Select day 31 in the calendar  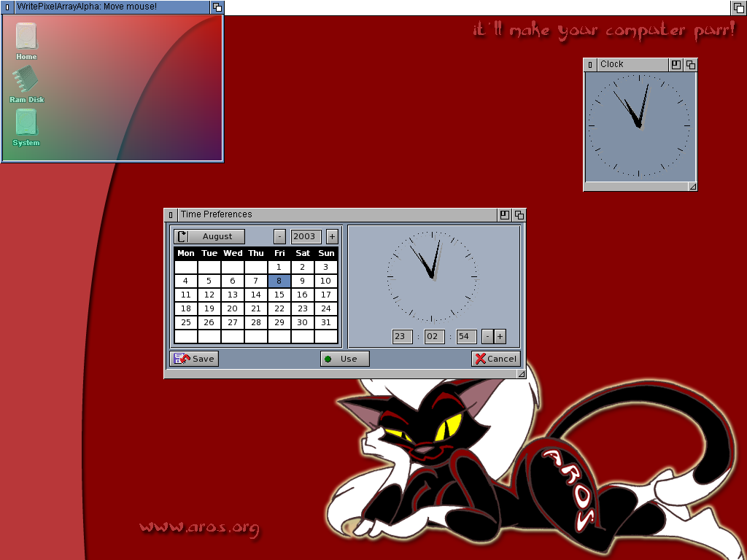326,322
